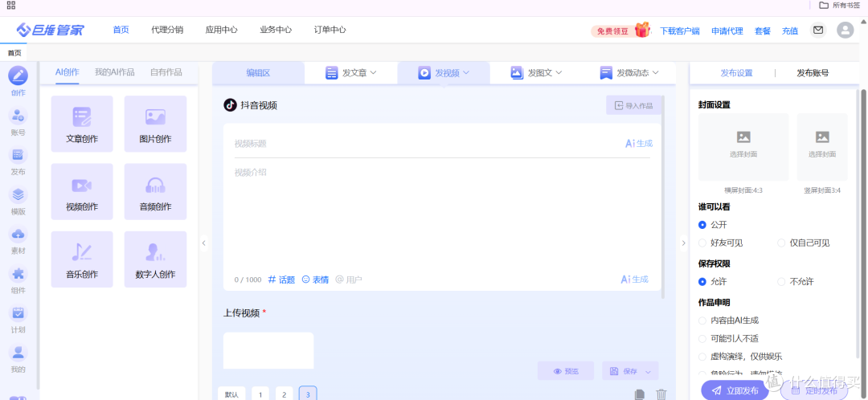Start 音乐创作 AI tool

[x=82, y=259]
